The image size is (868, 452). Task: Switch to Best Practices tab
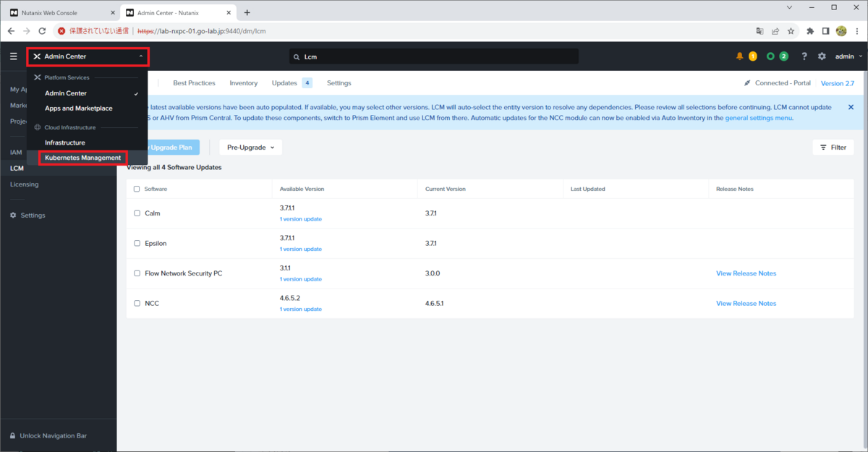coord(194,83)
